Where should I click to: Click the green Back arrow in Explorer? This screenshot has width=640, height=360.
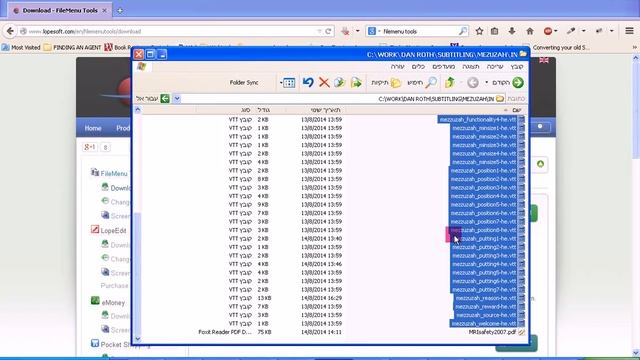pos(518,82)
